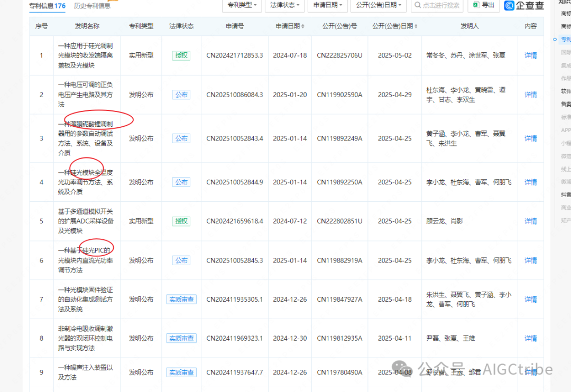Click 实质审查 status tag in row 7
The width and height of the screenshot is (571, 392).
point(181,299)
